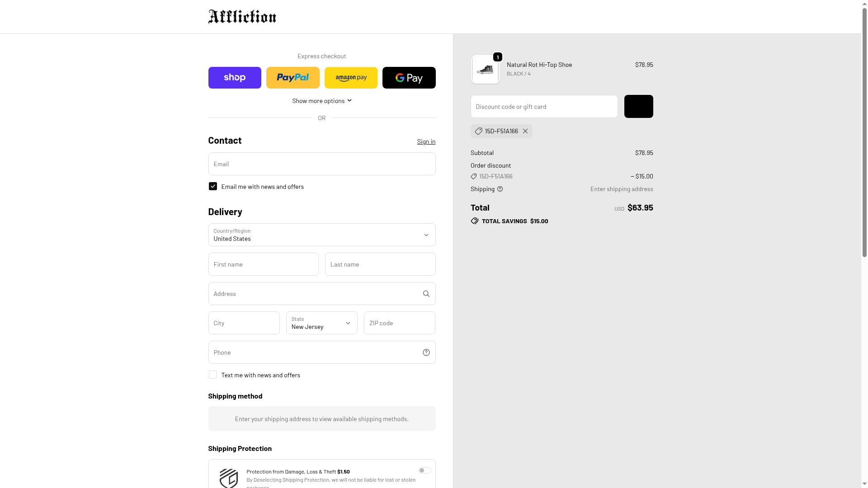Click the shipping info question icon
Screen dimensions: 868x488
click(x=500, y=189)
